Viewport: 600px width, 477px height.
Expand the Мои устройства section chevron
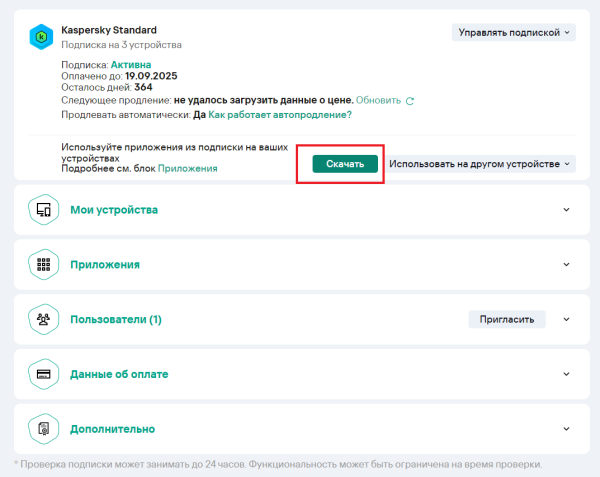coord(566,210)
